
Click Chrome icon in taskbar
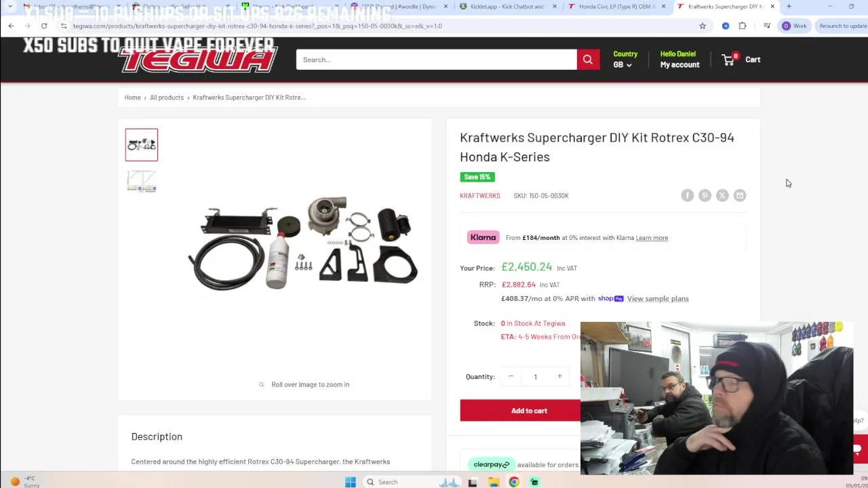pyautogui.click(x=514, y=482)
